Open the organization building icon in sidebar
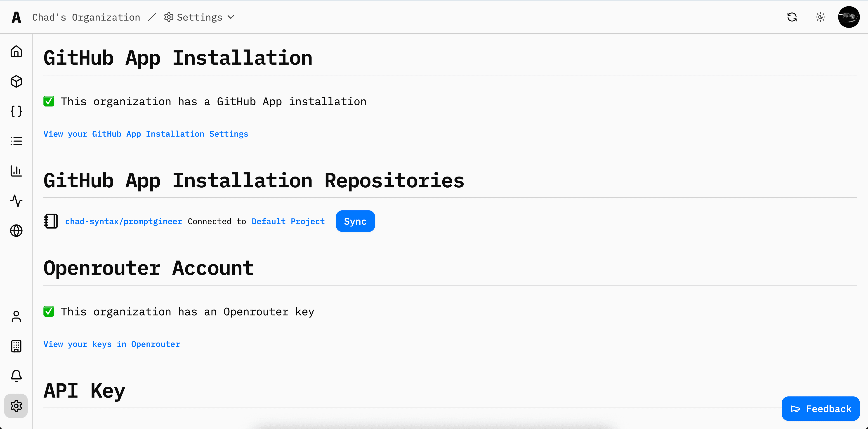The width and height of the screenshot is (868, 429). tap(16, 346)
